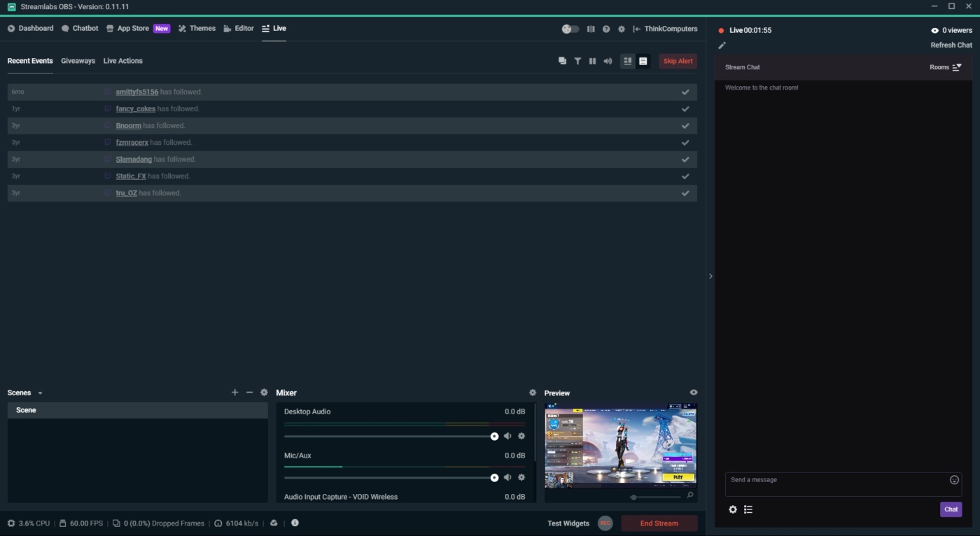The width and height of the screenshot is (980, 536).
Task: Start recording with the REC button
Action: (605, 523)
